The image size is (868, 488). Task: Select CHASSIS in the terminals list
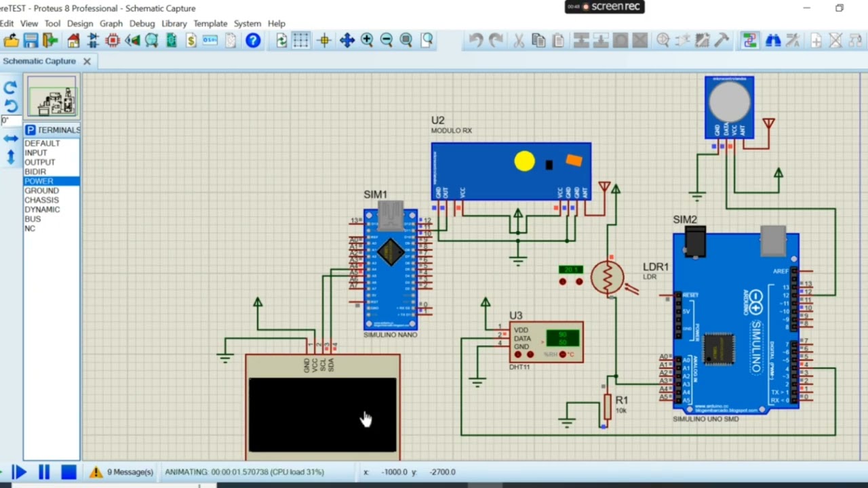(41, 200)
